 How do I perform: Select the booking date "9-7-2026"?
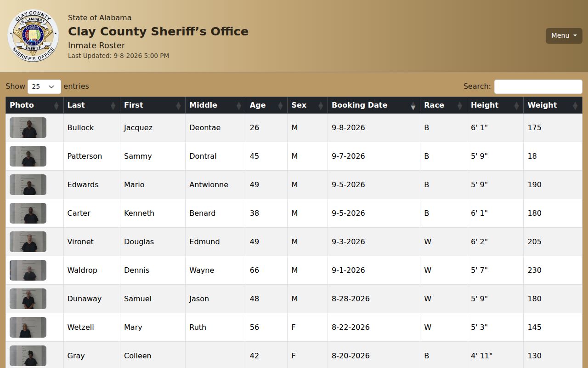point(348,156)
